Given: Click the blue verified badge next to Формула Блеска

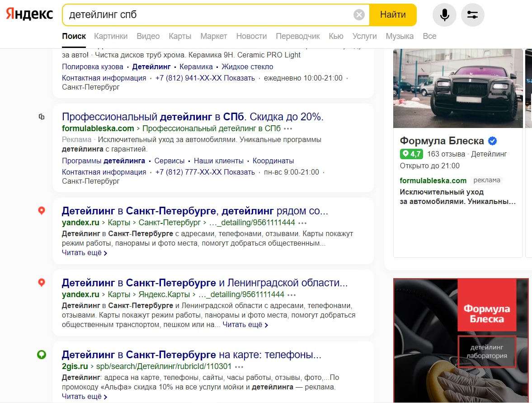Looking at the screenshot, I should tap(492, 141).
